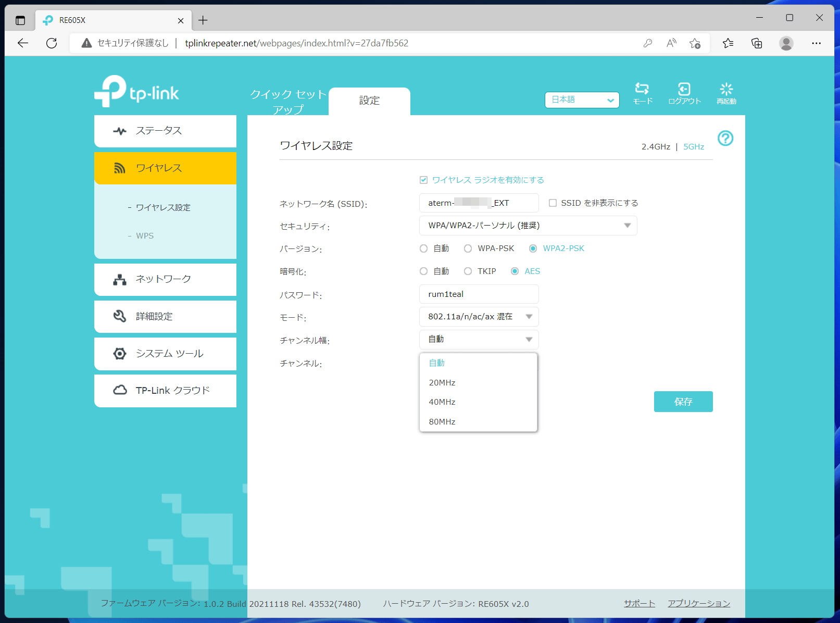
Task: Click the SSID network name field
Action: pyautogui.click(x=479, y=203)
